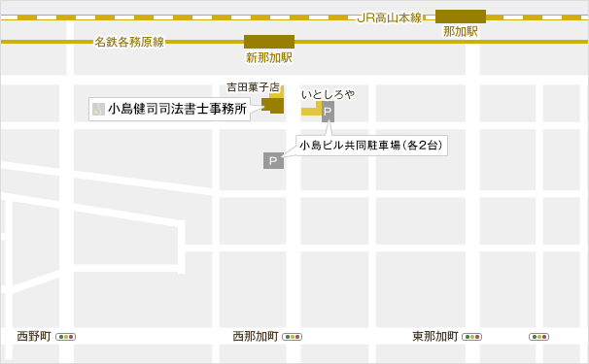Viewport: 589px width, 364px height.
Task: Click the JR高山本線 line label
Action: coord(389,17)
